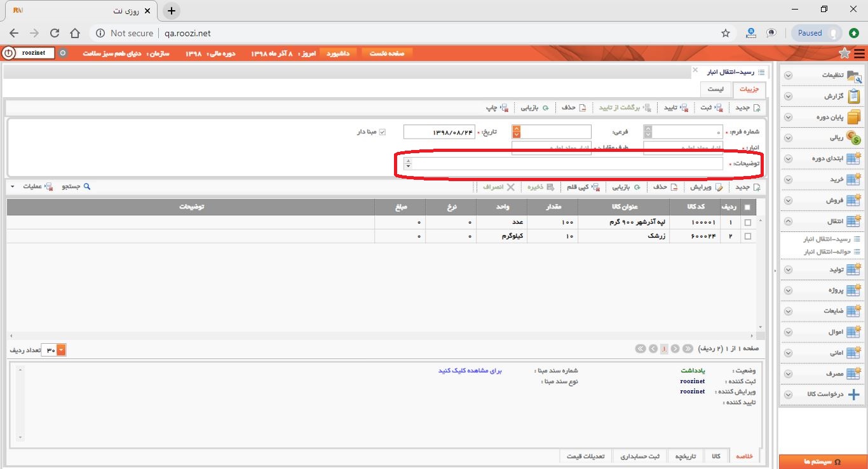Click the برگشت از تایید toolbar button
The height and width of the screenshot is (469, 868).
point(625,107)
